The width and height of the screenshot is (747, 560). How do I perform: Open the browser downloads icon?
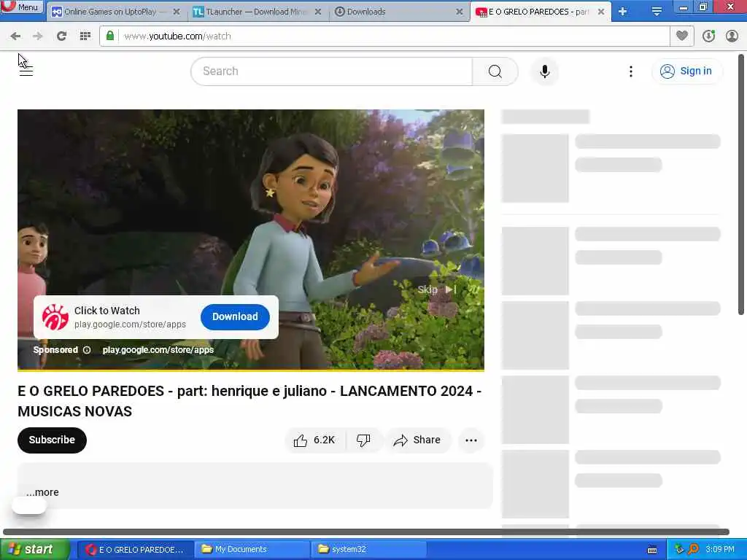click(708, 36)
